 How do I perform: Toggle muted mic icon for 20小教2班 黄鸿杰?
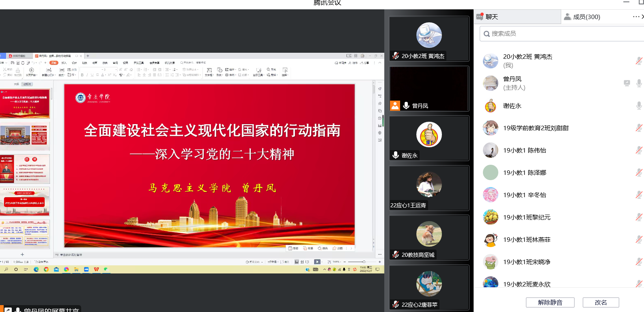639,61
